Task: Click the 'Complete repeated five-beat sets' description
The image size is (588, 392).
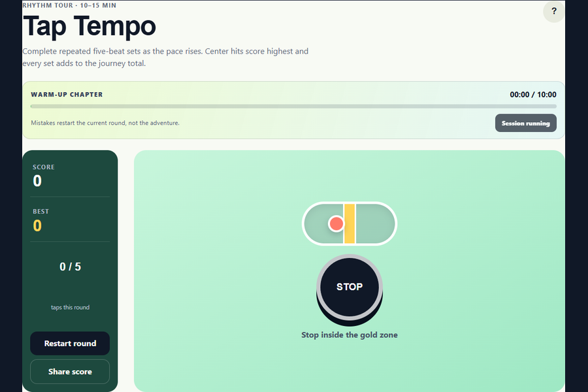Action: click(165, 57)
